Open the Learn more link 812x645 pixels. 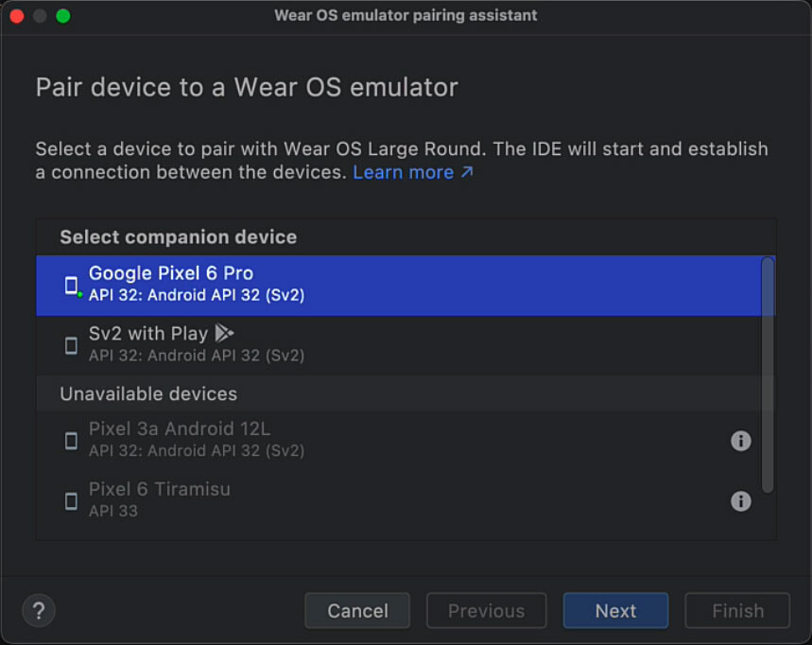tap(404, 172)
